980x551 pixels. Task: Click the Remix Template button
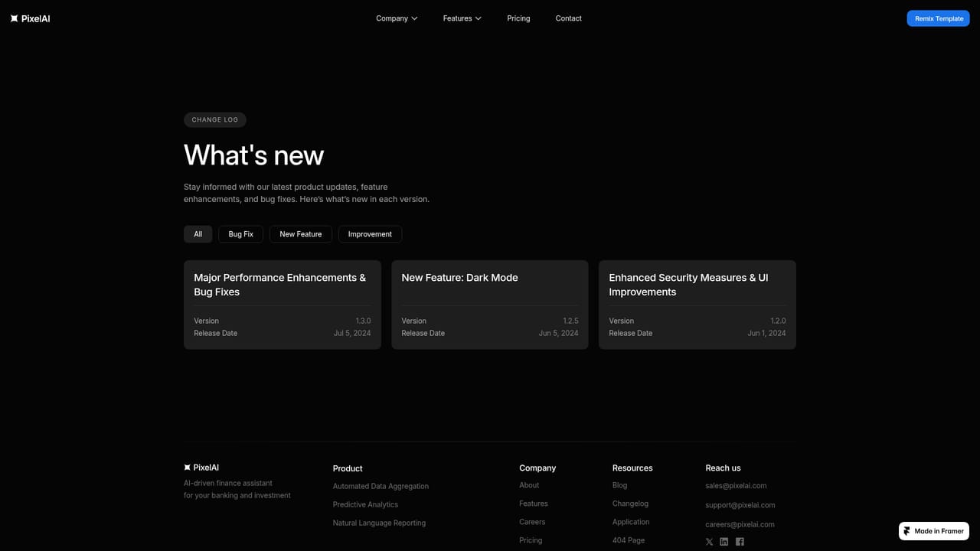(939, 18)
